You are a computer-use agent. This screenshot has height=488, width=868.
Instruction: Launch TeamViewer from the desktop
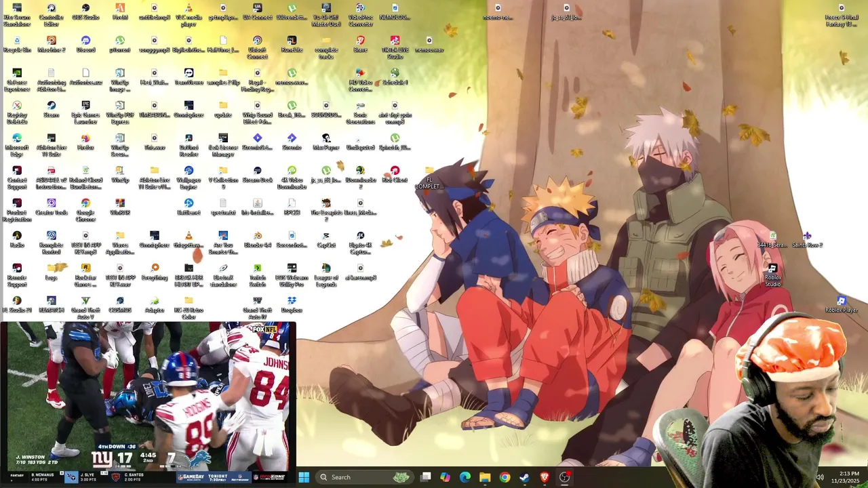pyautogui.click(x=189, y=77)
